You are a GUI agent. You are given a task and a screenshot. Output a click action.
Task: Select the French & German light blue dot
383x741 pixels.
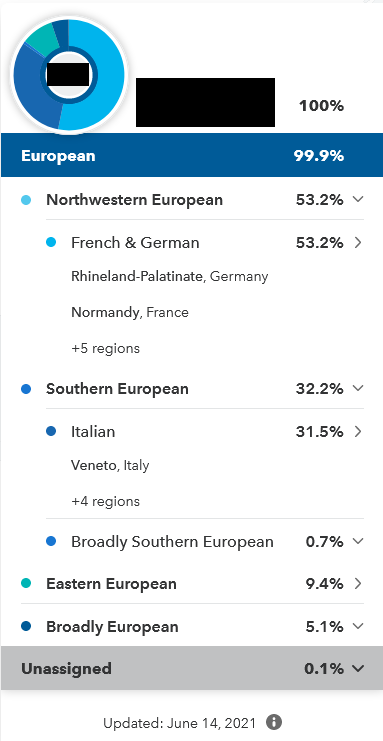[x=51, y=242]
